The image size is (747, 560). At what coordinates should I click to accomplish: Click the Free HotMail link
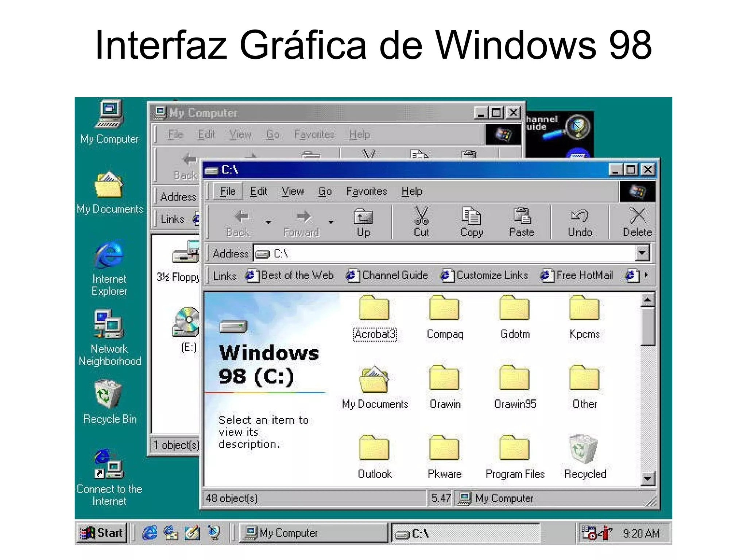coord(577,275)
